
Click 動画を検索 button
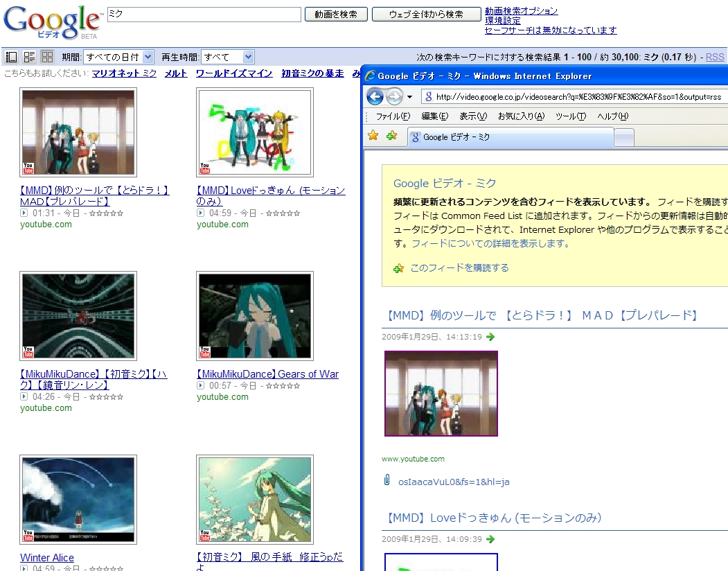tap(336, 15)
